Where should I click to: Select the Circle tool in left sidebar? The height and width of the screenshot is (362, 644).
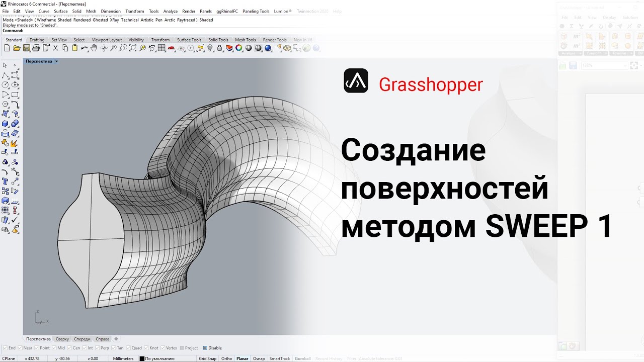(x=5, y=85)
